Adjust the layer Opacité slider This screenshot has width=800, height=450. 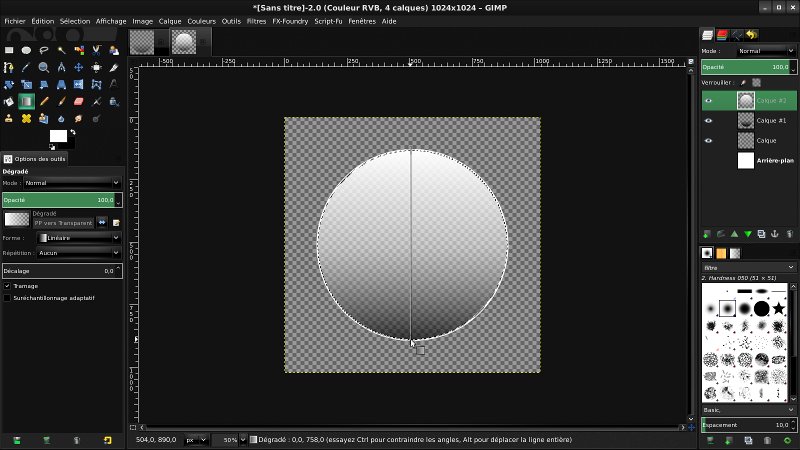[748, 67]
